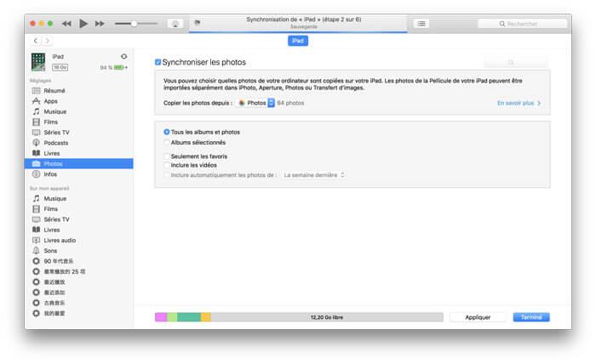Toggle Inclure automatiquement les photos de
This screenshot has height=364, width=596.
167,175
